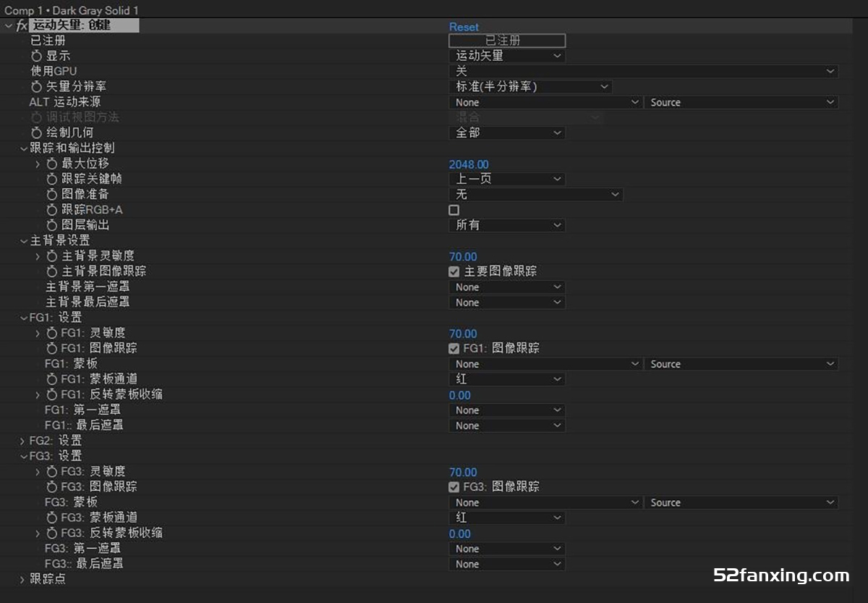Open the FG3: 蒙板 layer dropdown None
The height and width of the screenshot is (603, 868).
545,502
